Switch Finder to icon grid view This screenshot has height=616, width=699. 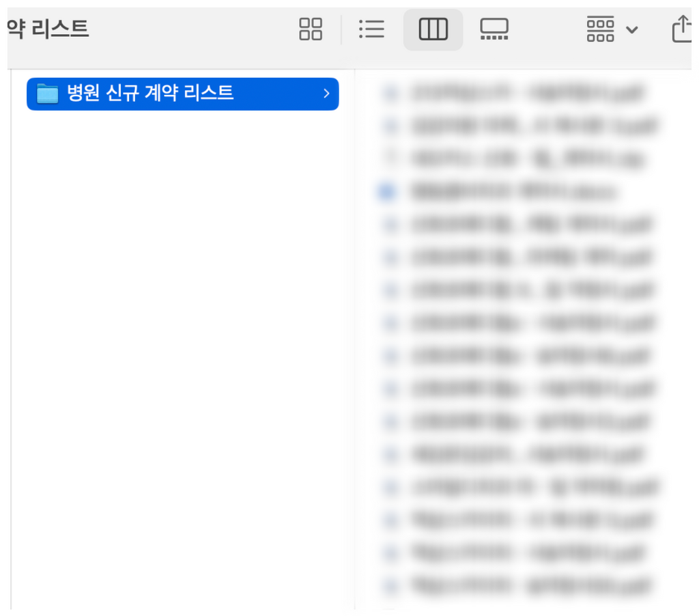pyautogui.click(x=311, y=29)
